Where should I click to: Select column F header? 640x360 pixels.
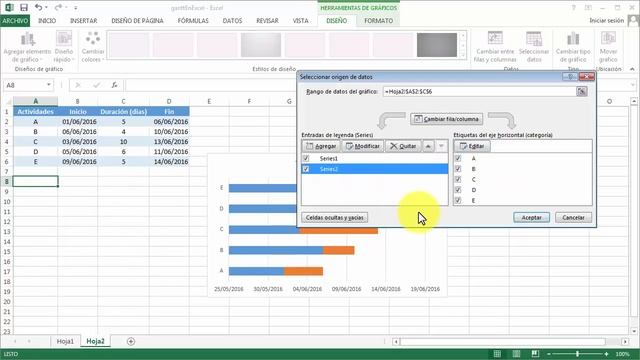249,101
